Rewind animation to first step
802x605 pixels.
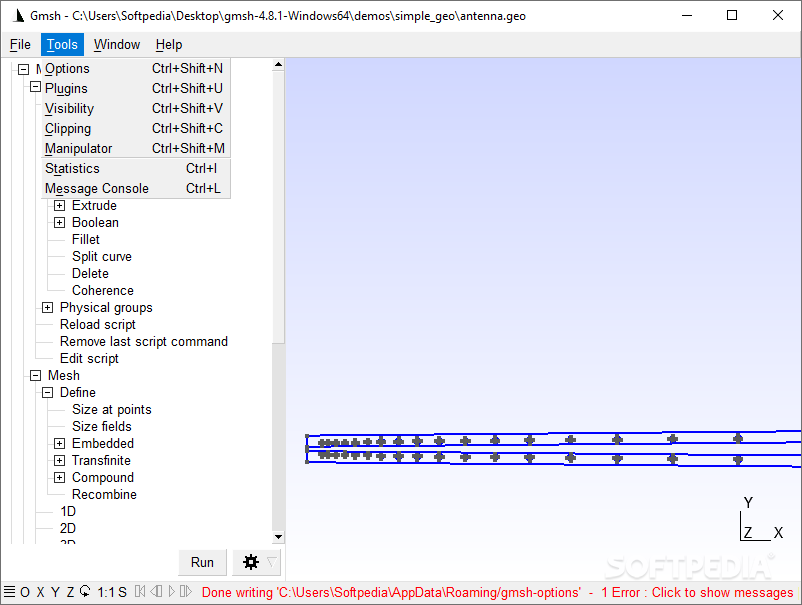click(x=140, y=592)
